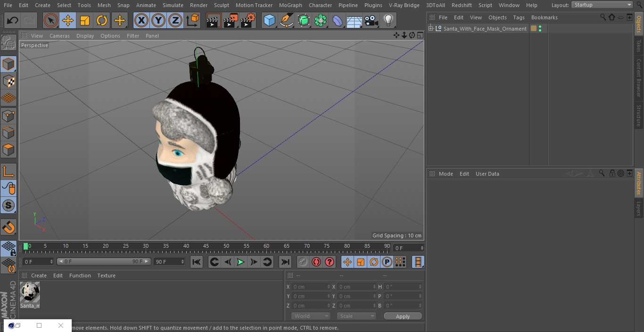Toggle Viewport Solo S button

tap(8, 205)
